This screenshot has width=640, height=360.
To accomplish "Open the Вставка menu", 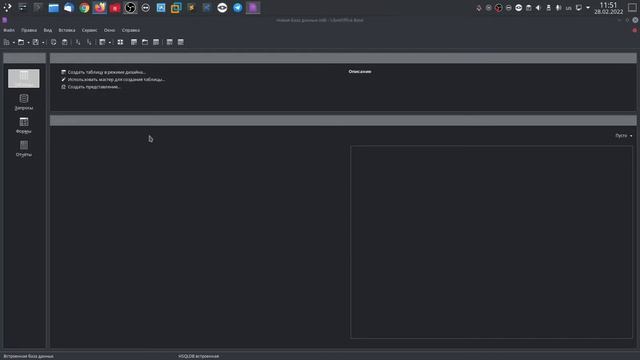I will coord(67,30).
